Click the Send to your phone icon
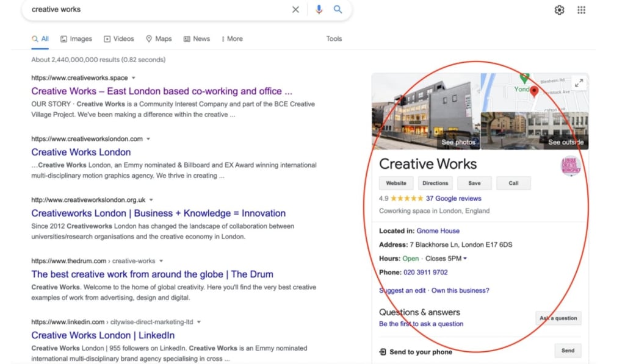The image size is (625, 364). 383,352
